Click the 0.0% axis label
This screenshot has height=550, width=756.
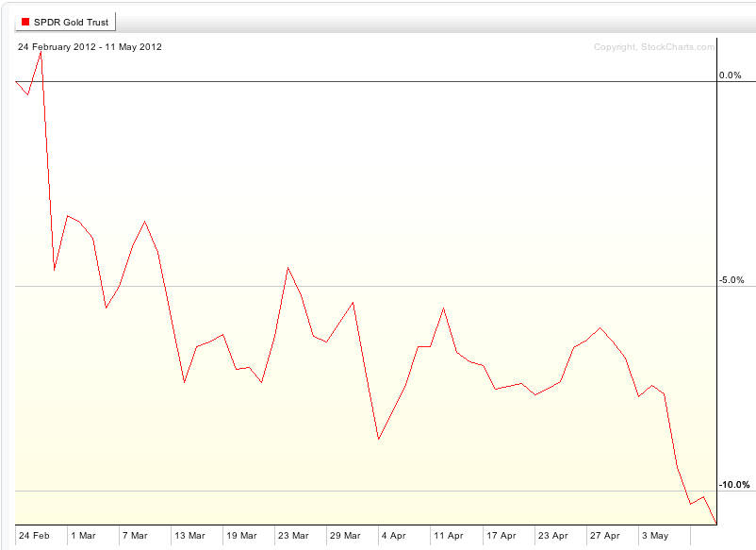pyautogui.click(x=729, y=75)
